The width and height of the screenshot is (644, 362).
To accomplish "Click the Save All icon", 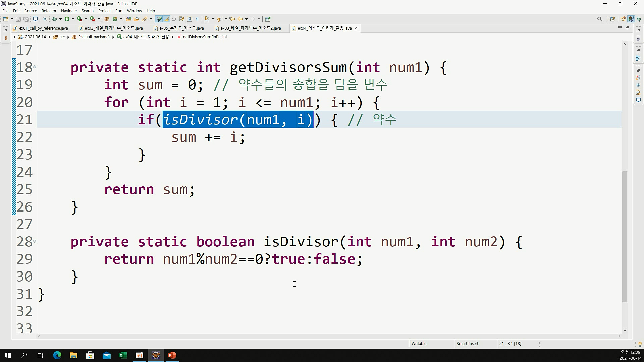I will tap(26, 19).
